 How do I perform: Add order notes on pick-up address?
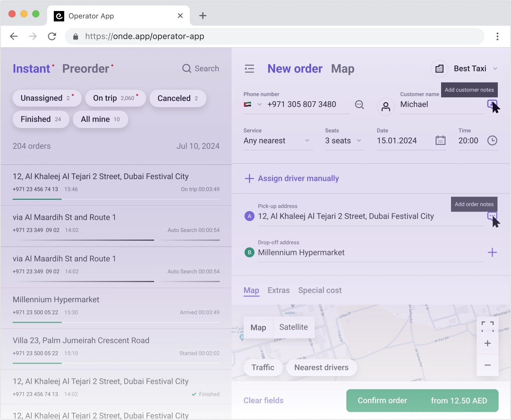[x=492, y=216]
